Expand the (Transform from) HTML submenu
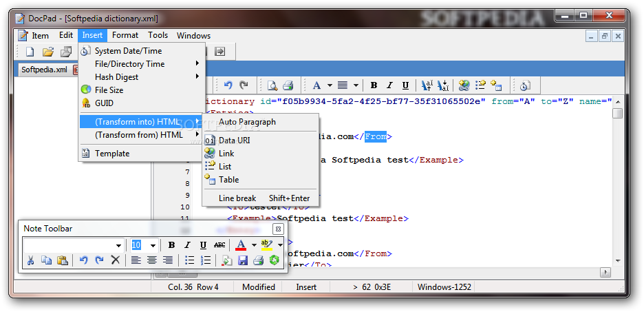The image size is (644, 312). coord(142,135)
